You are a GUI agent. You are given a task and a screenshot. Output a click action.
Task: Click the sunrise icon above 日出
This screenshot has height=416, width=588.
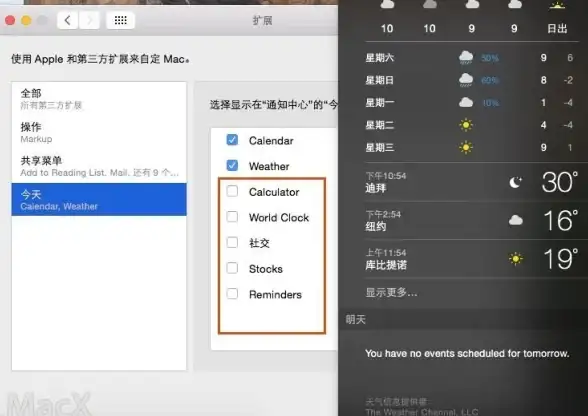pyautogui.click(x=557, y=5)
